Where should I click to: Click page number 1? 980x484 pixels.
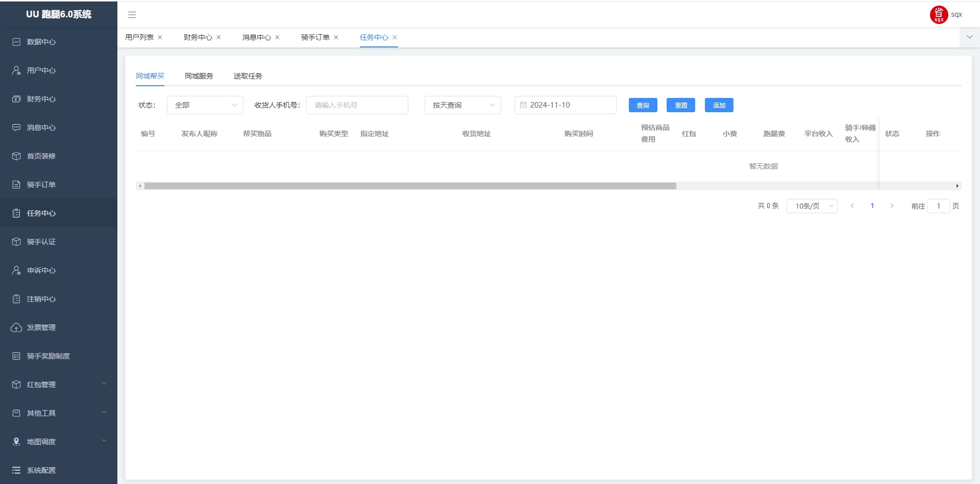[x=872, y=206]
